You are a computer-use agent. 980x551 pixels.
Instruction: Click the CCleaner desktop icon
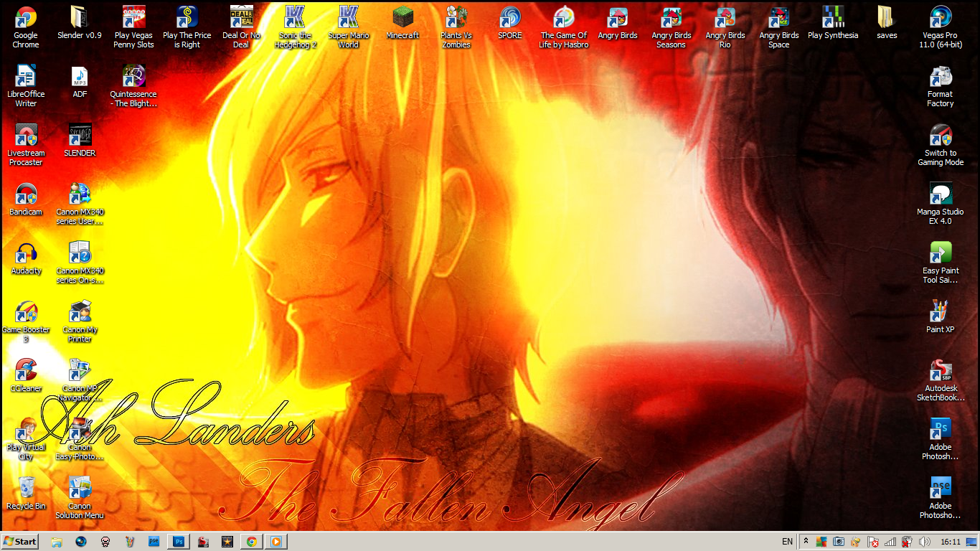(26, 372)
